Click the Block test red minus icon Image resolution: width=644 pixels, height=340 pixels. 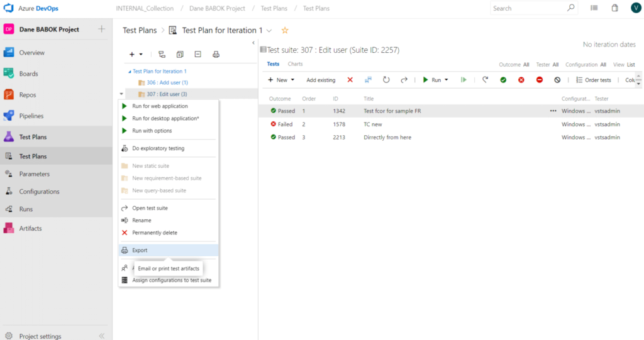coord(540,80)
